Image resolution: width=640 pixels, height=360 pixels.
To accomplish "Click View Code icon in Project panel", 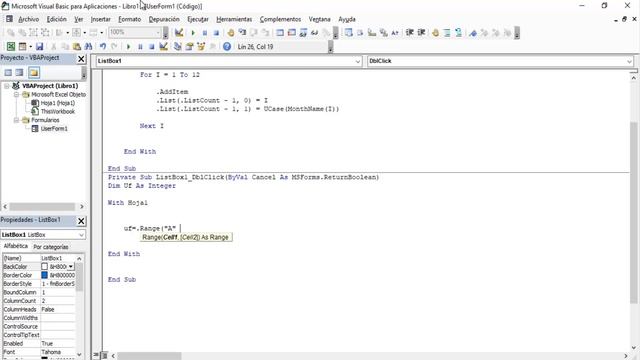I will (x=8, y=73).
